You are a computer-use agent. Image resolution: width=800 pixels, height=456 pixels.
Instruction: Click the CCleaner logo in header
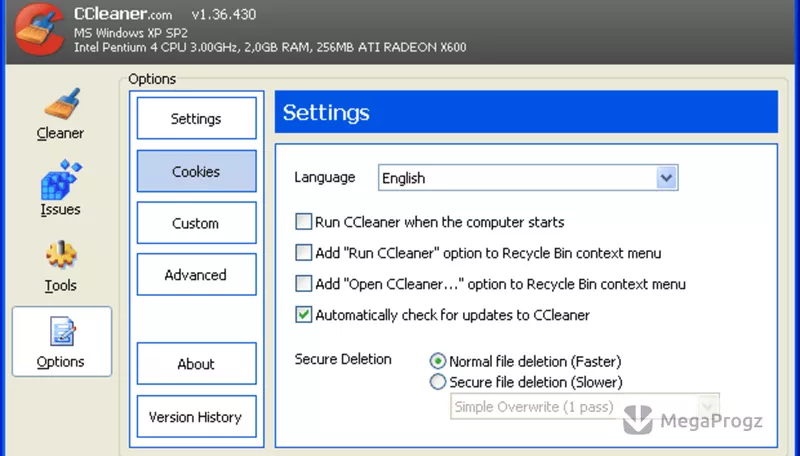[x=39, y=30]
